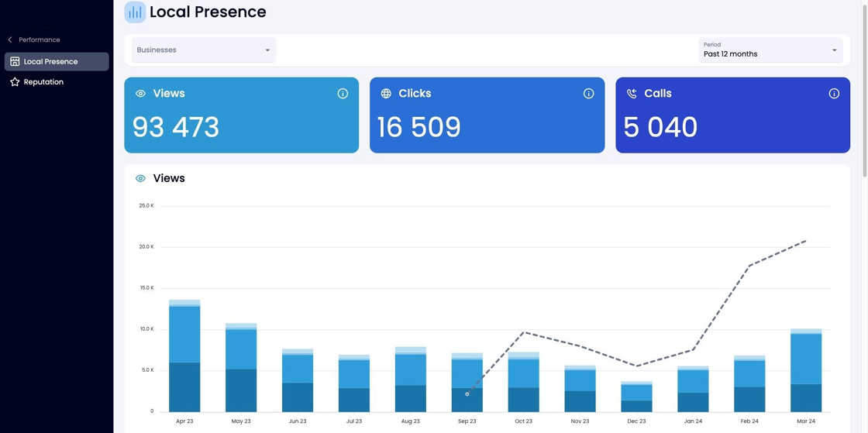This screenshot has height=433, width=868.
Task: Click the 'Local Presence' page heading
Action: coord(208,12)
